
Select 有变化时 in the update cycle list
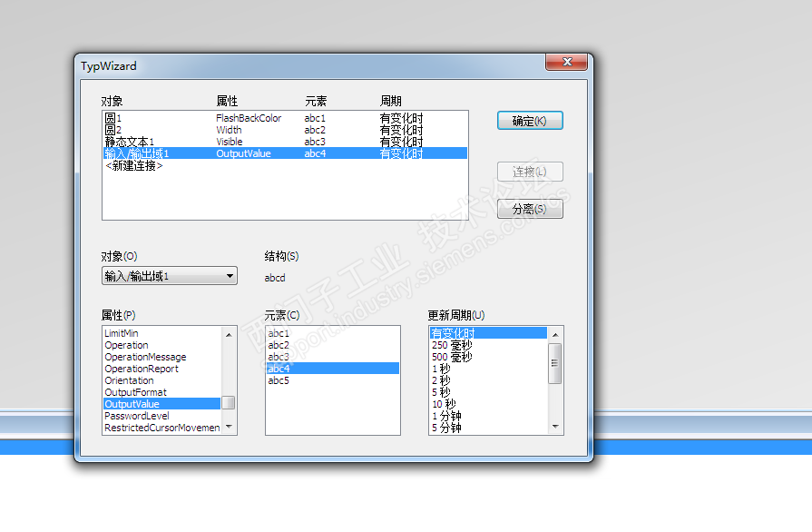click(x=488, y=333)
